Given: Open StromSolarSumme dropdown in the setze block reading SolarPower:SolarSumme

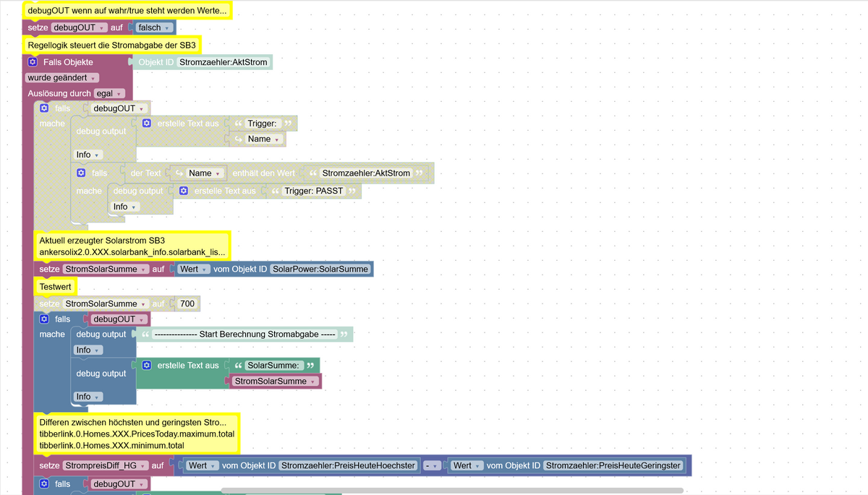Looking at the screenshot, I should (106, 269).
